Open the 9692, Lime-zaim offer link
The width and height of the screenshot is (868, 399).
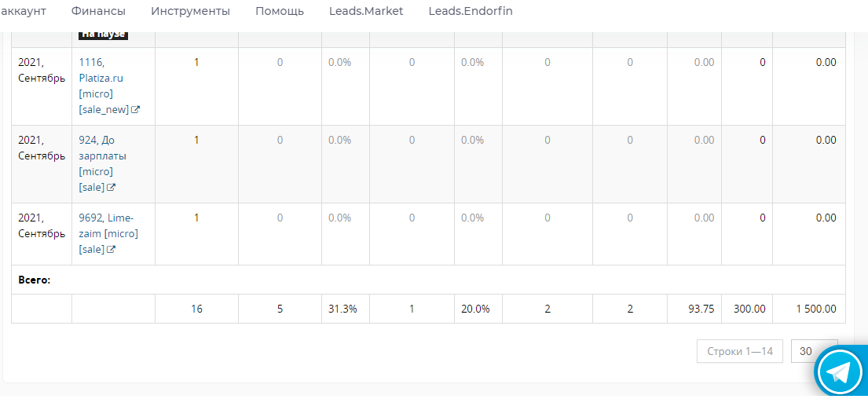[x=106, y=225]
